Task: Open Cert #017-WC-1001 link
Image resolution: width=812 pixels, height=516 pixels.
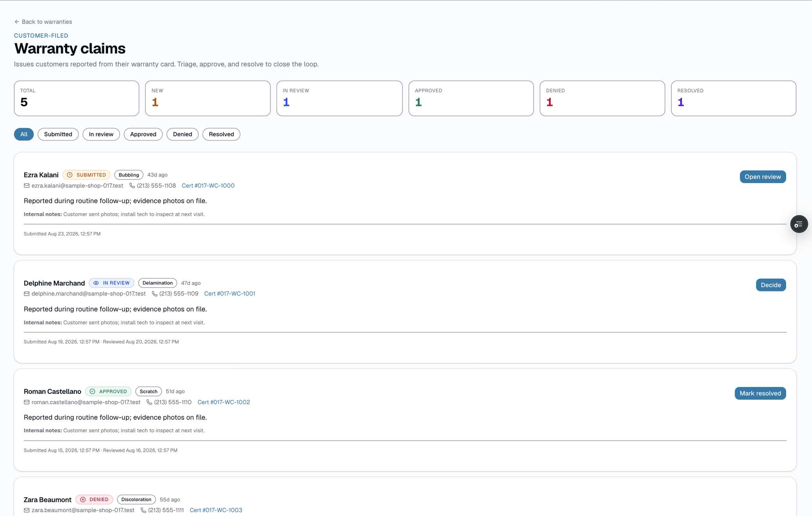Action: [230, 294]
